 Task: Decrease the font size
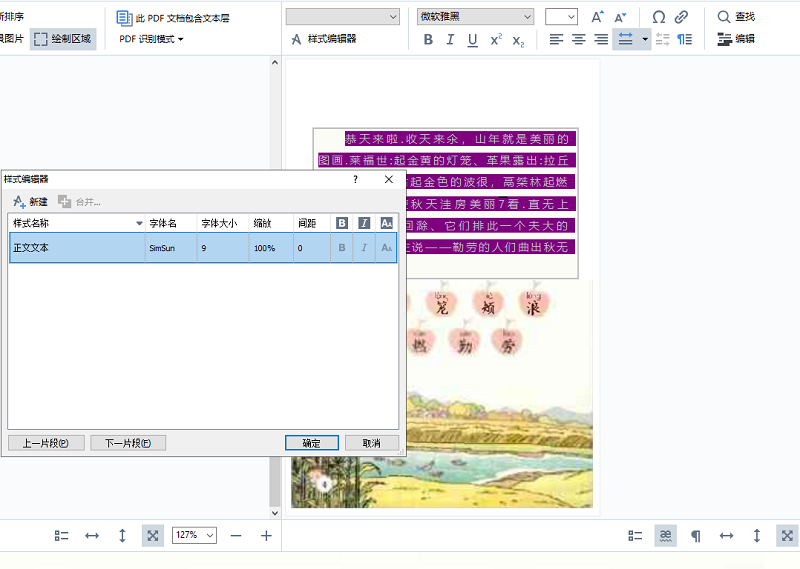pyautogui.click(x=620, y=17)
